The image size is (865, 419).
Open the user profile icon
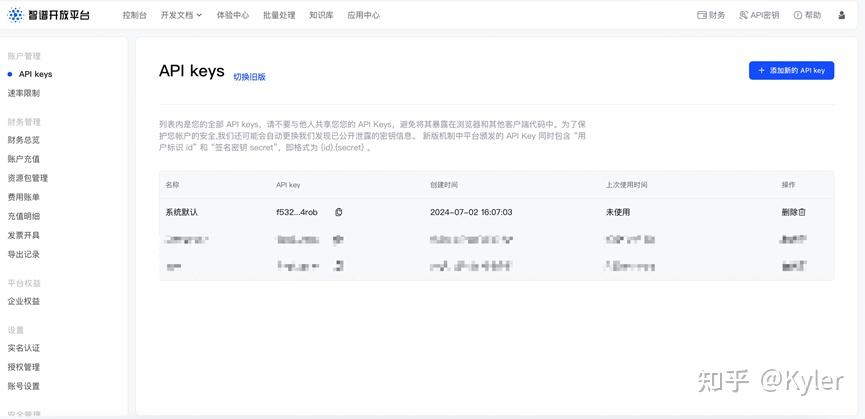coord(841,15)
